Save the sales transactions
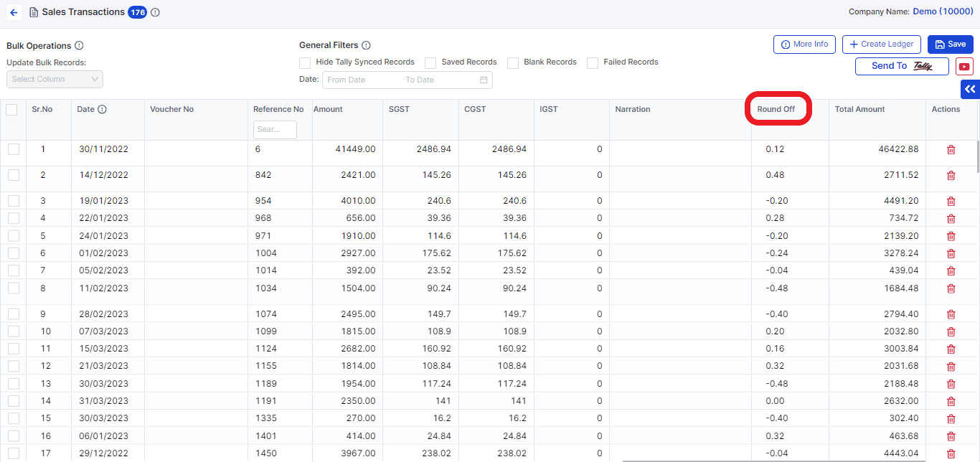The height and width of the screenshot is (462, 980). [x=951, y=44]
